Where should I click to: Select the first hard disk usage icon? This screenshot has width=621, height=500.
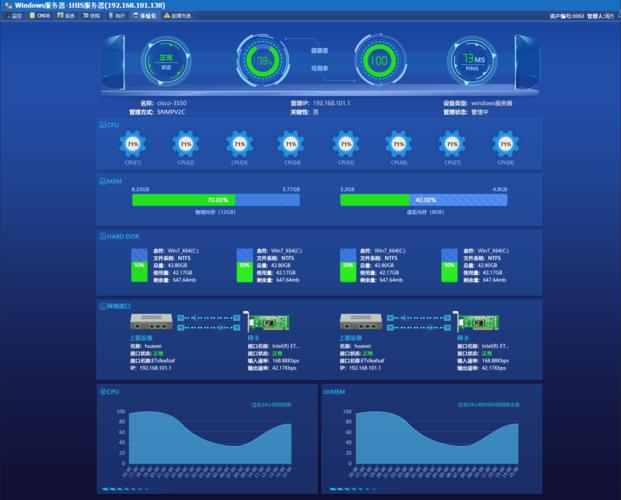139,266
